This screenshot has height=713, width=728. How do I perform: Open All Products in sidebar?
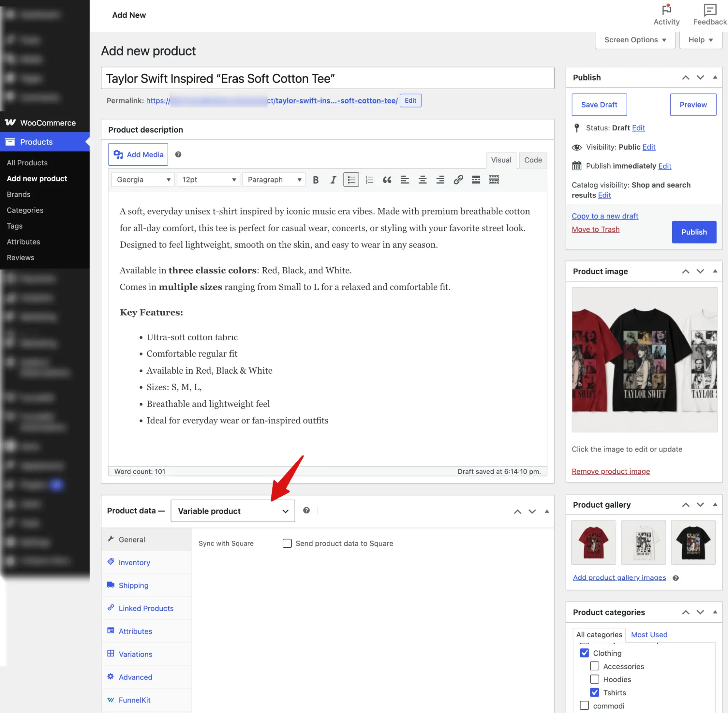[x=27, y=163]
